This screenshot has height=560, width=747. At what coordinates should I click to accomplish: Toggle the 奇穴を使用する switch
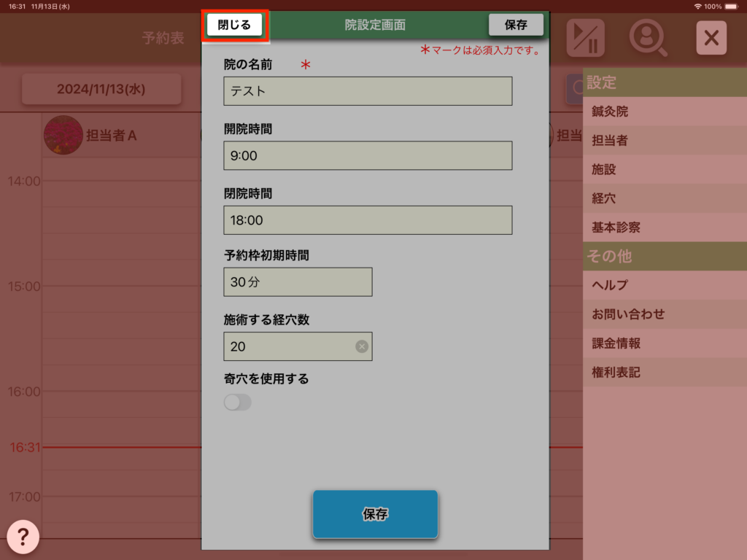click(238, 402)
